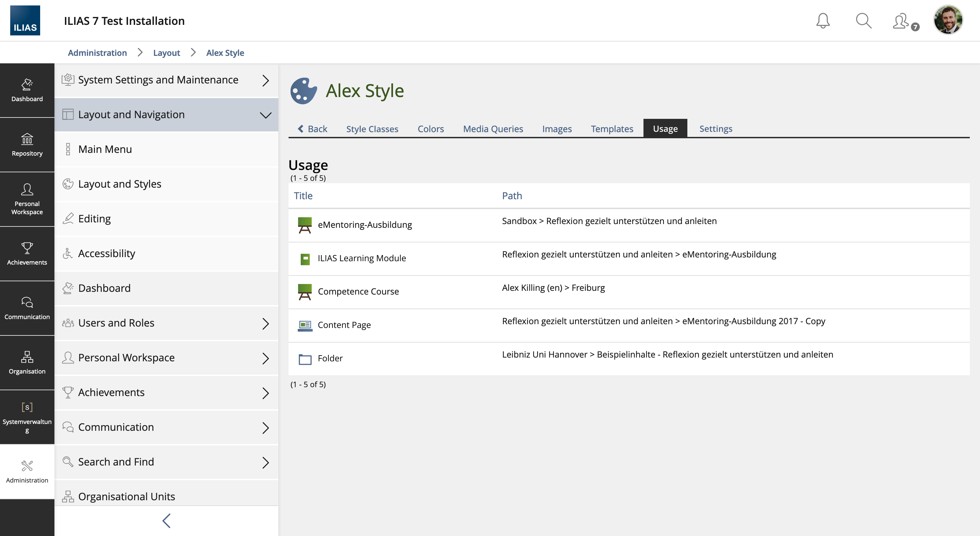Open the notifications bell icon
This screenshot has width=980, height=536.
[x=822, y=20]
